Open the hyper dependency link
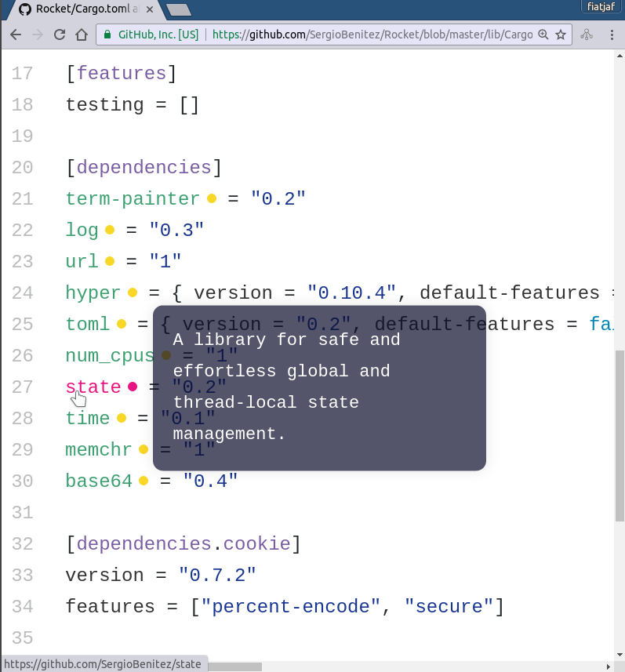The height and width of the screenshot is (672, 625). click(93, 292)
